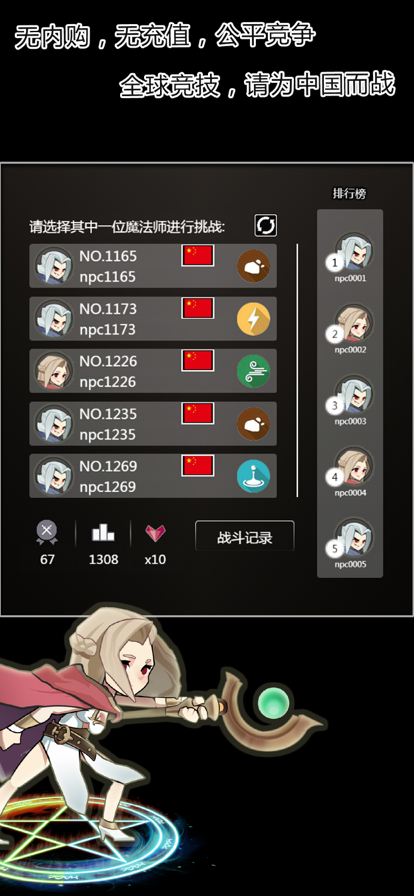
Task: View rank 5 player npc0005 avatar
Action: (353, 537)
